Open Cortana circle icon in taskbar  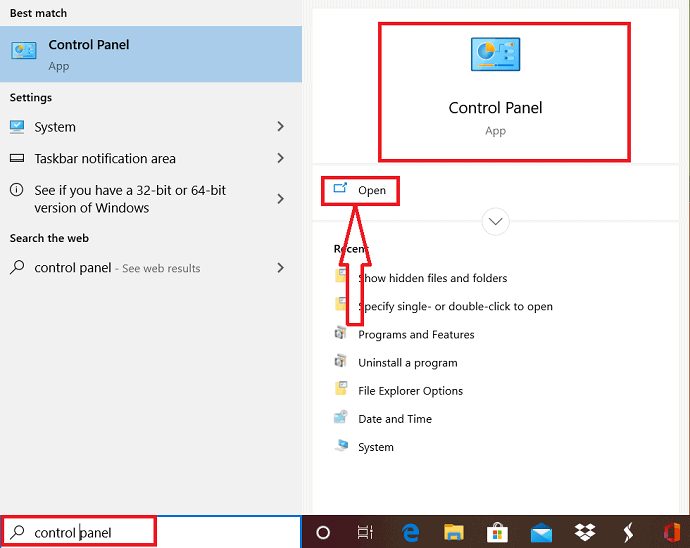(323, 533)
